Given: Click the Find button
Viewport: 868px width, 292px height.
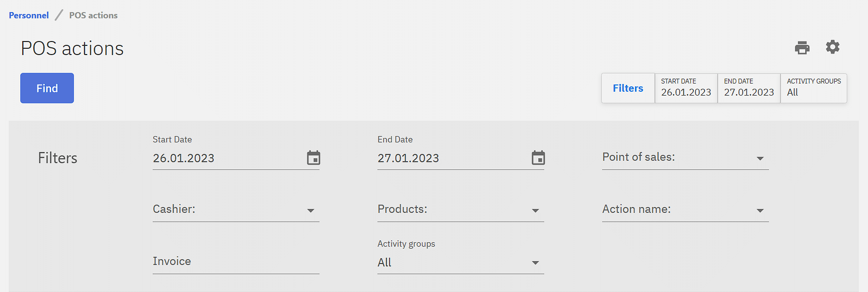Looking at the screenshot, I should 47,88.
